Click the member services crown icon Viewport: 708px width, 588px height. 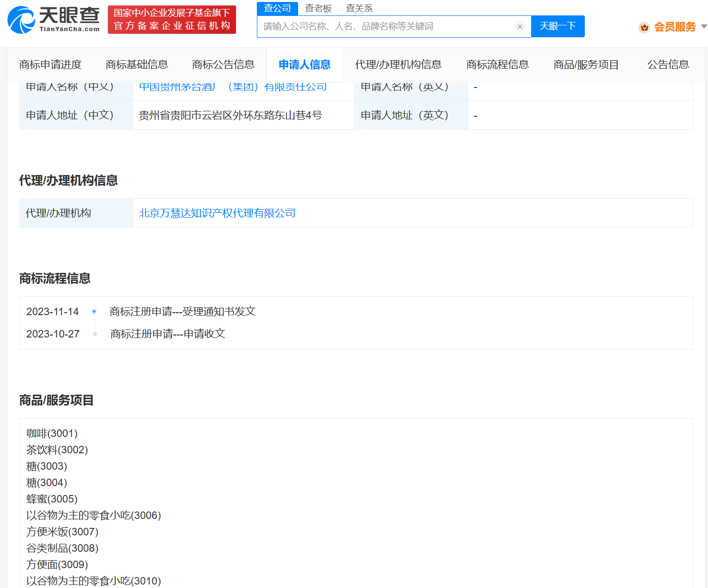[644, 27]
